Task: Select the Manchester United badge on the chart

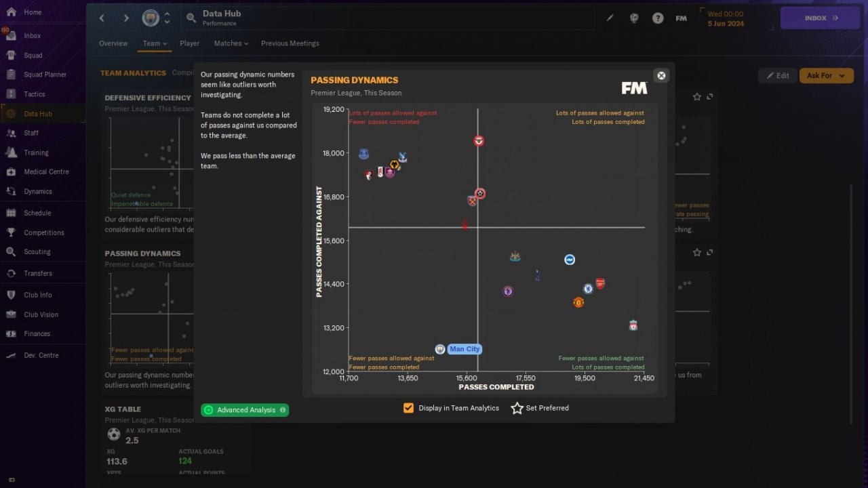Action: click(578, 302)
